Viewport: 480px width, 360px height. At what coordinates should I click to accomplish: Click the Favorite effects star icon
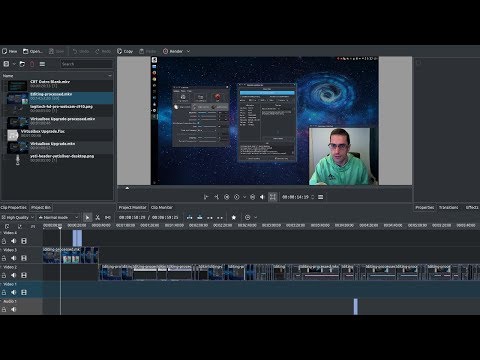[x=234, y=217]
